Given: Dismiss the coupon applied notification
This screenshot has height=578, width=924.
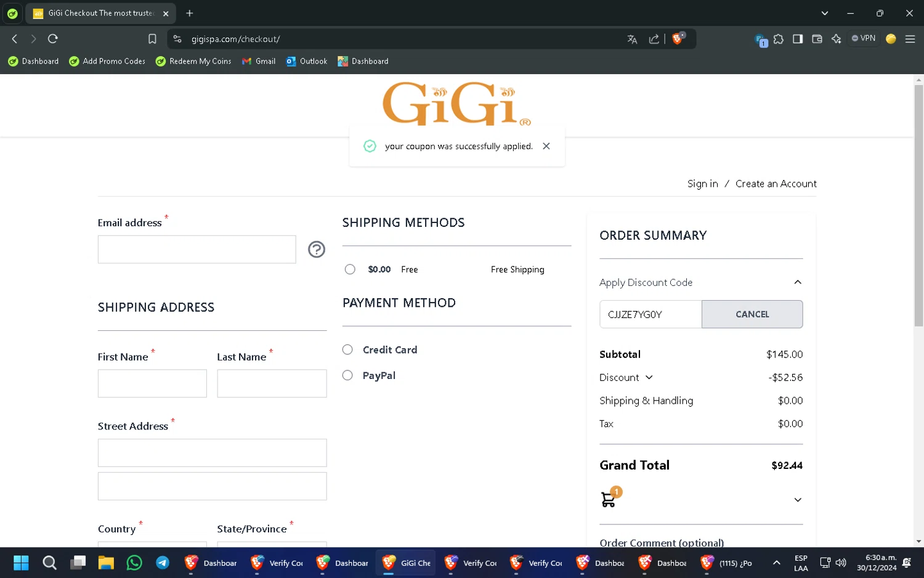Looking at the screenshot, I should click(546, 146).
